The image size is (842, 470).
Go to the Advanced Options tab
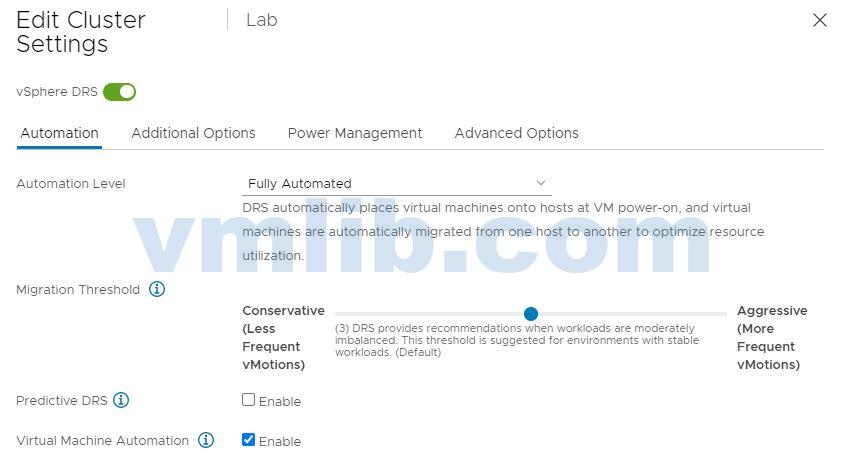point(516,133)
